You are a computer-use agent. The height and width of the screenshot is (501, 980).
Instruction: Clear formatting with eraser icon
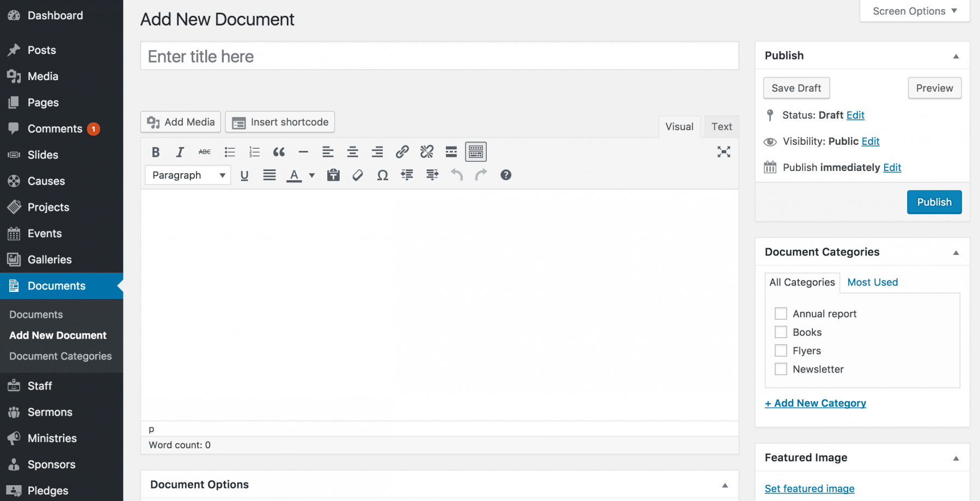(x=358, y=175)
